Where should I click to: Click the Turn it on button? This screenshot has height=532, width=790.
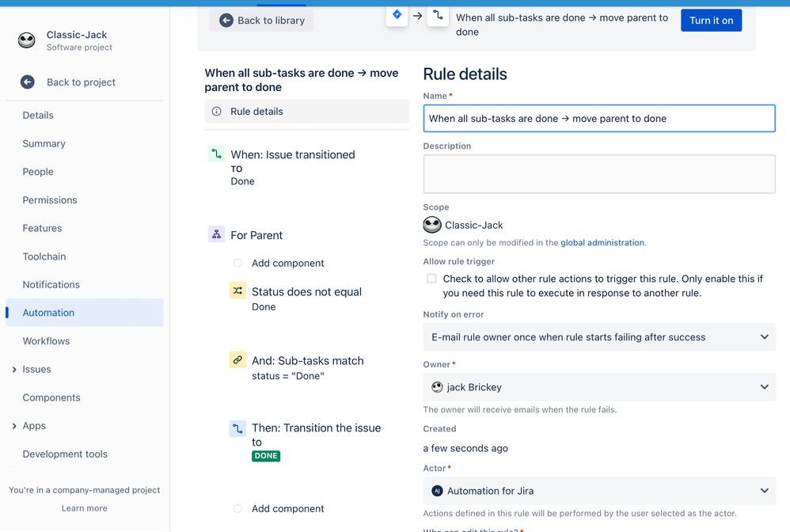tap(711, 20)
